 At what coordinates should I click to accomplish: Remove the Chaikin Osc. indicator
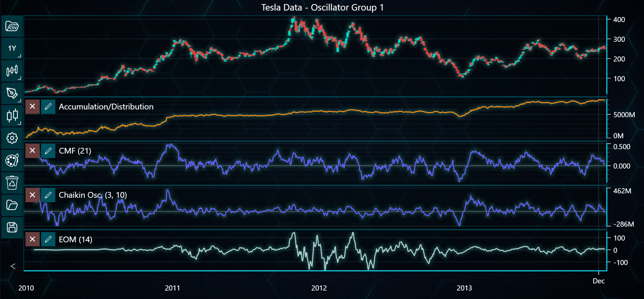click(33, 195)
